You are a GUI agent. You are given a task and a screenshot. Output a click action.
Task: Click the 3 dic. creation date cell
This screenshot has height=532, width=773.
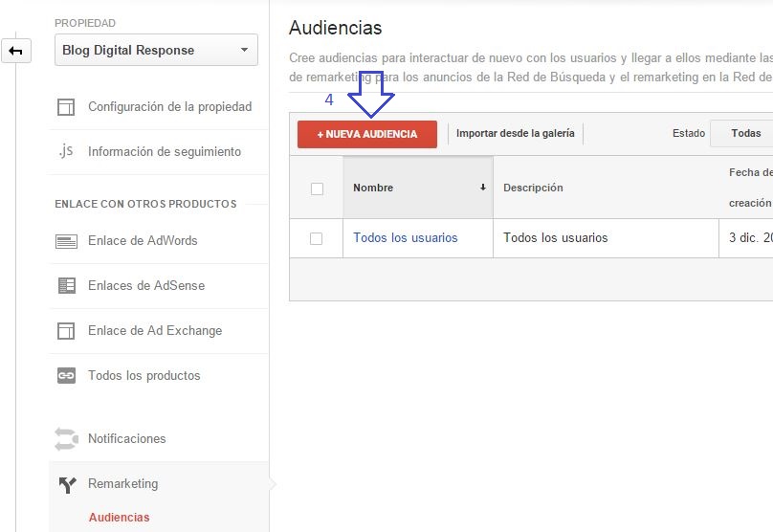tap(746, 238)
